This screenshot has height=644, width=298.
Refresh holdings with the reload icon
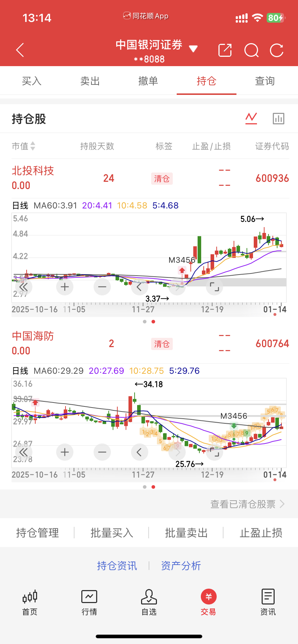tap(277, 50)
